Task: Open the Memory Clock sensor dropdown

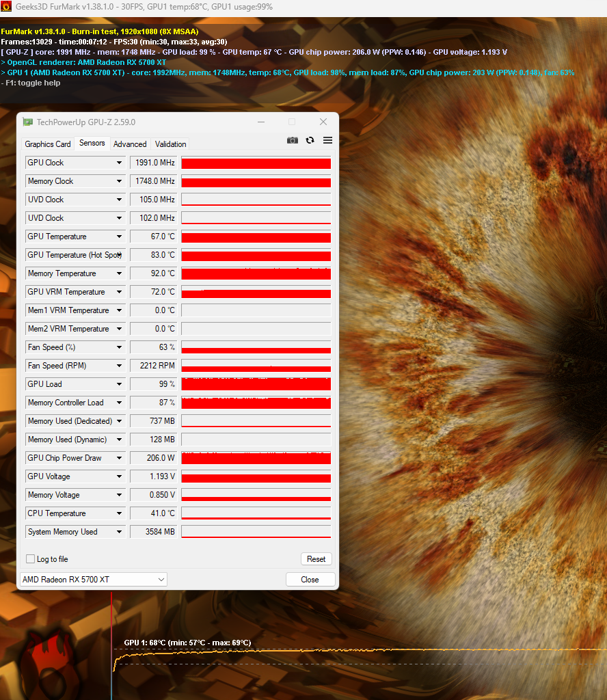Action: pyautogui.click(x=119, y=181)
